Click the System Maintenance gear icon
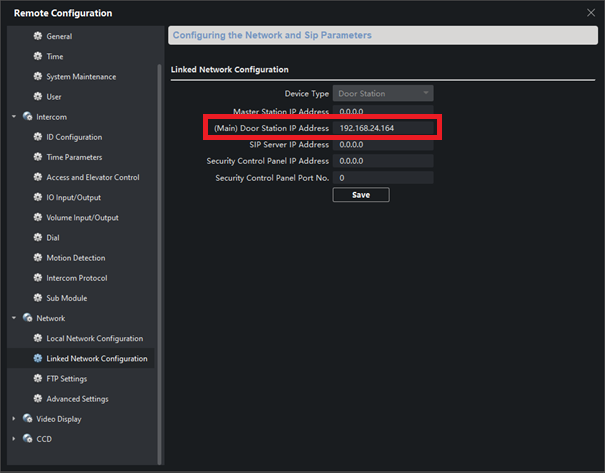 pos(38,77)
